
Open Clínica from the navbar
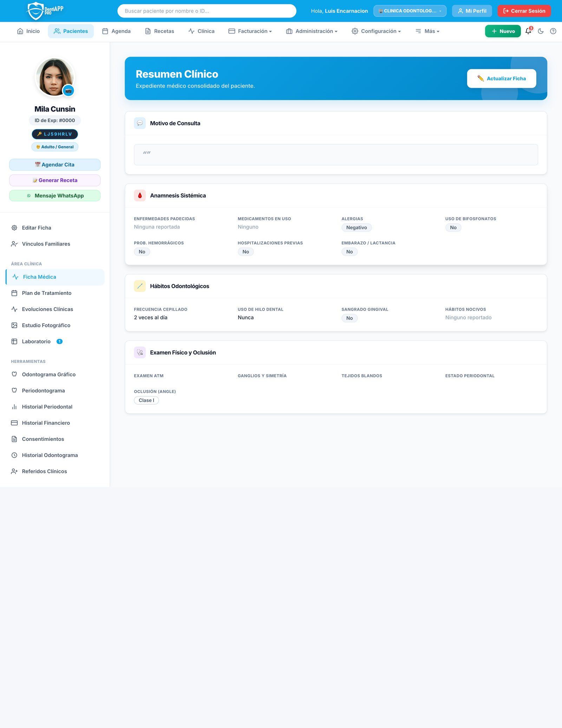[201, 31]
